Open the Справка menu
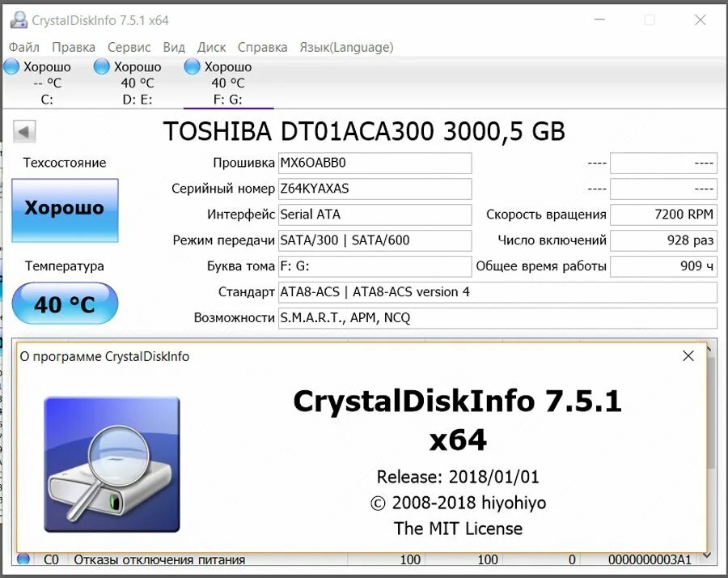Viewport: 728px width, 578px height. 262,48
